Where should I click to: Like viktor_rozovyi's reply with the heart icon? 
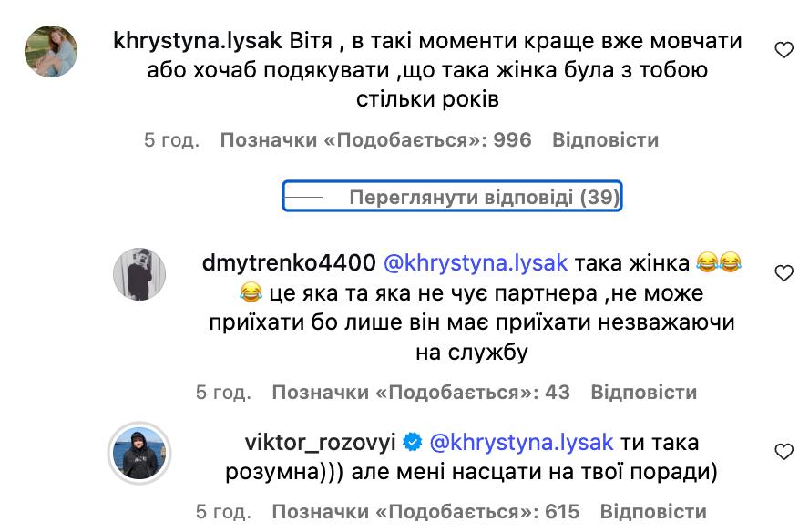(783, 452)
